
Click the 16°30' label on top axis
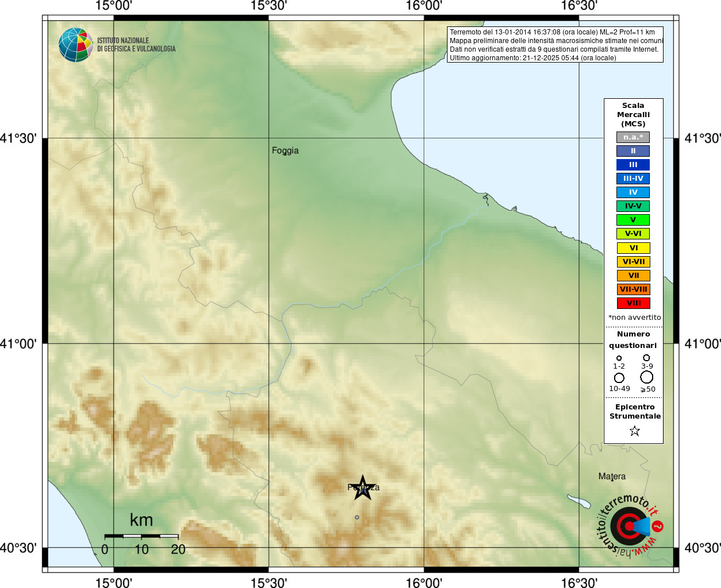[579, 6]
